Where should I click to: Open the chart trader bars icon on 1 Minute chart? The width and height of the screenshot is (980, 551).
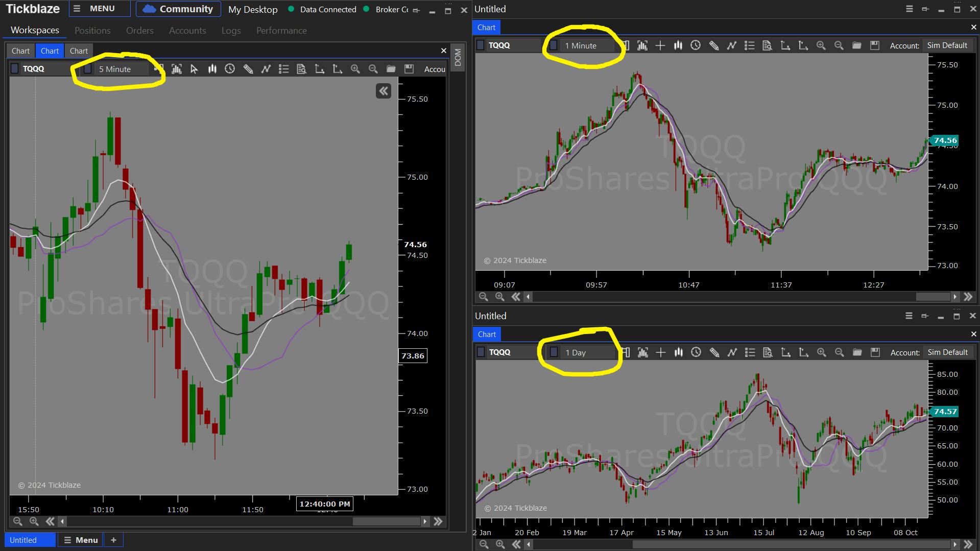642,45
